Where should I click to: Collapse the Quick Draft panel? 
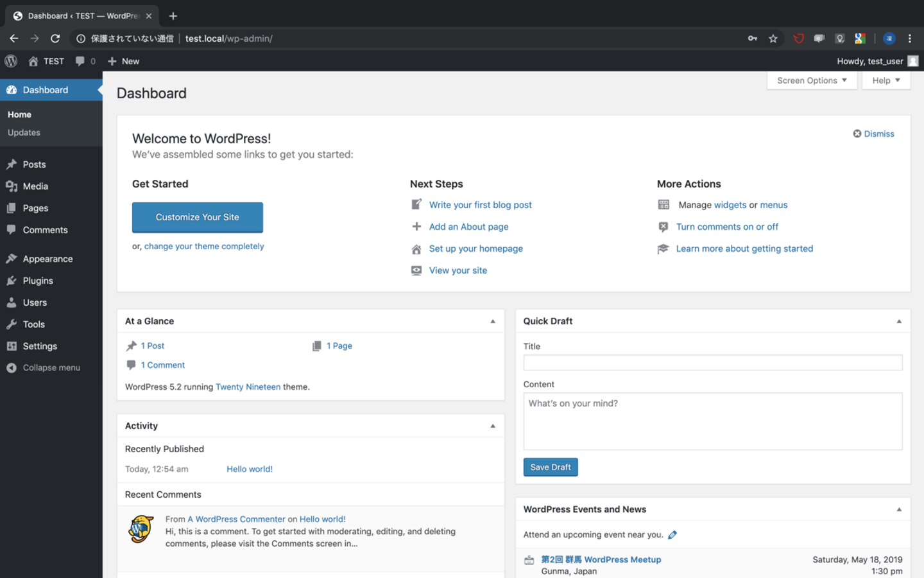[x=899, y=321]
